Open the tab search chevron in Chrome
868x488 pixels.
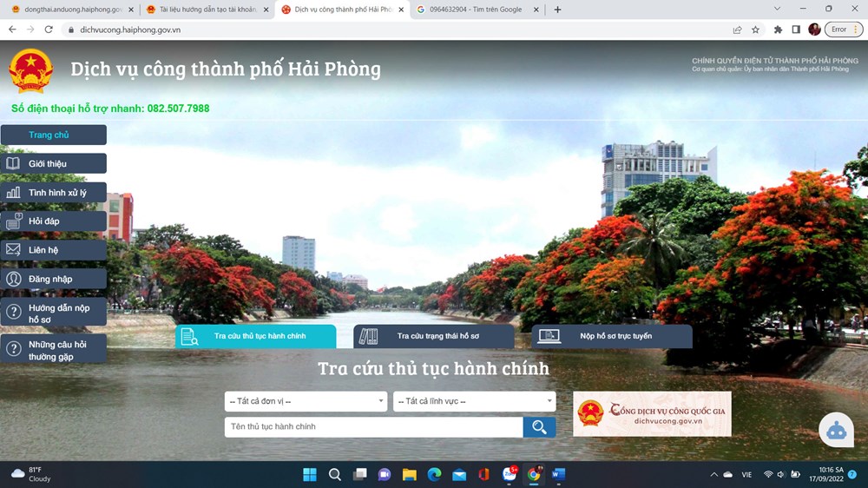[776, 9]
